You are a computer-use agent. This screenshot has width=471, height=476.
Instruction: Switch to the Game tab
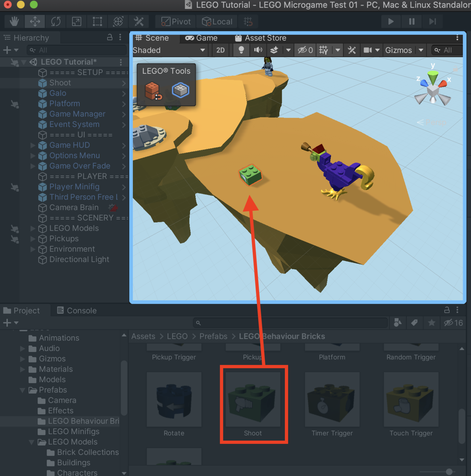(202, 38)
